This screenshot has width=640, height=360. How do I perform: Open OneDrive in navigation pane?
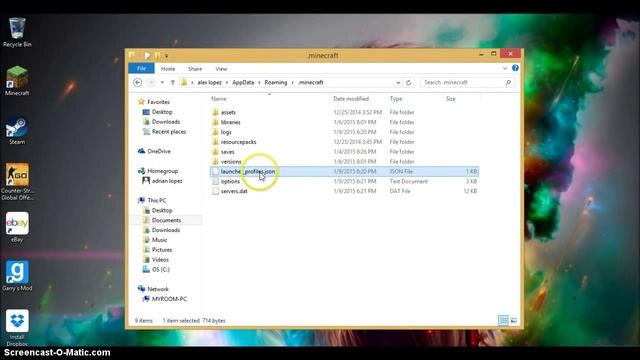point(159,151)
